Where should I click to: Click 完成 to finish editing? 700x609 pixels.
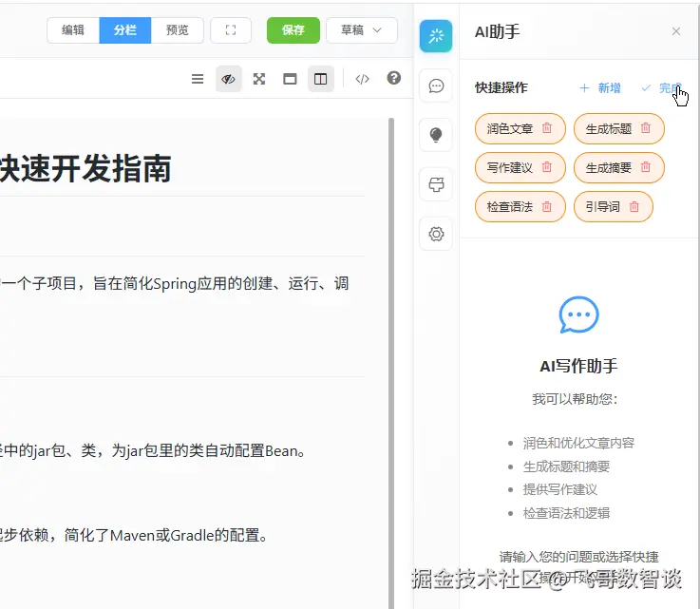pyautogui.click(x=662, y=88)
